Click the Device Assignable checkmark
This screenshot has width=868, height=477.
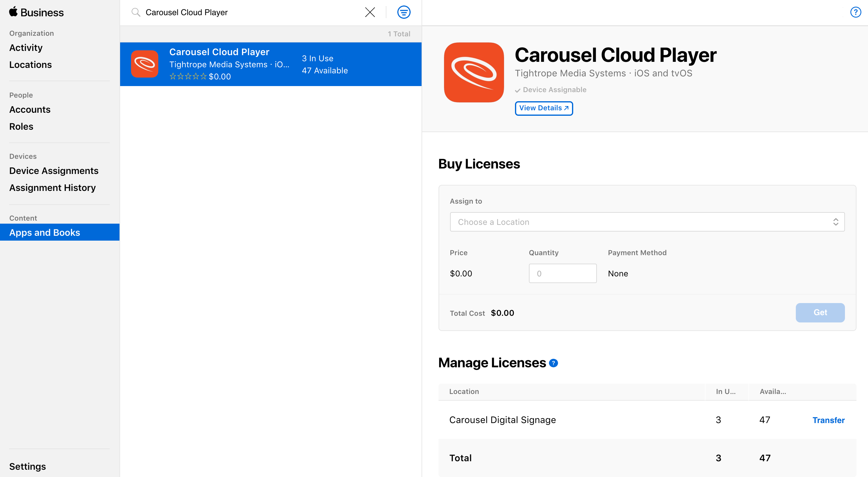518,90
